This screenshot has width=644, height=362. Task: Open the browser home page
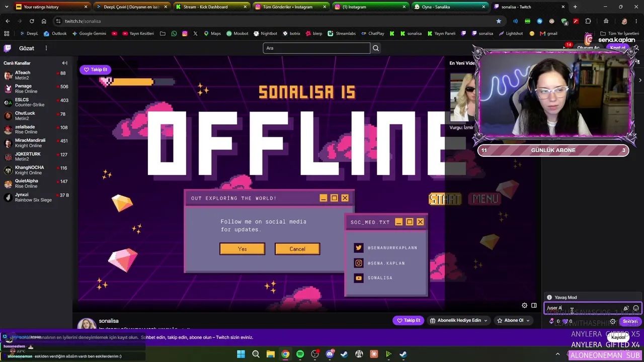[44, 21]
